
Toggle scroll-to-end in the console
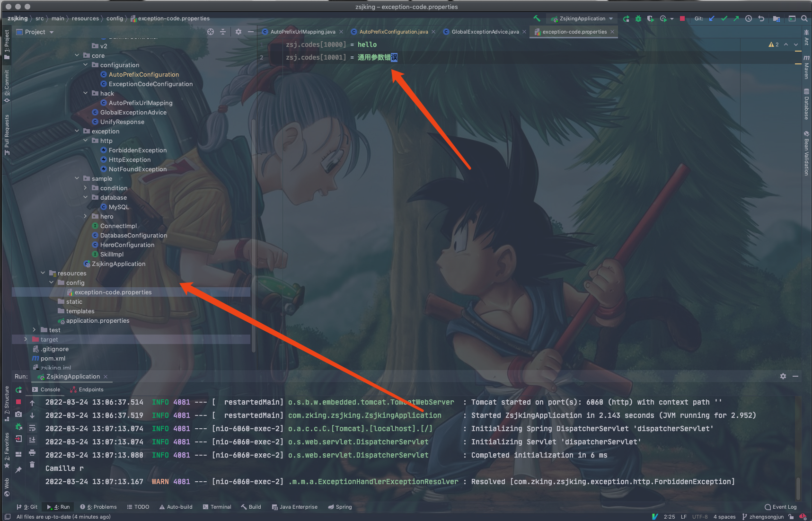click(32, 440)
